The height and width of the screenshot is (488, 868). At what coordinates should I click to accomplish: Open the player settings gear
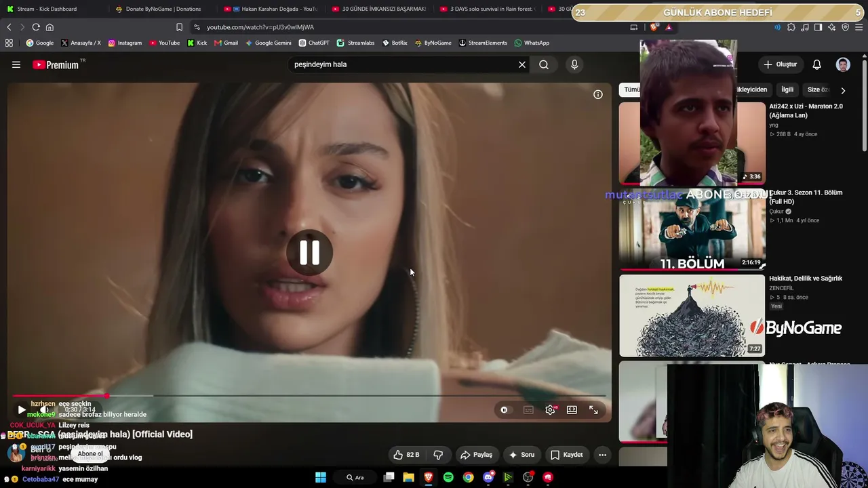tap(551, 410)
